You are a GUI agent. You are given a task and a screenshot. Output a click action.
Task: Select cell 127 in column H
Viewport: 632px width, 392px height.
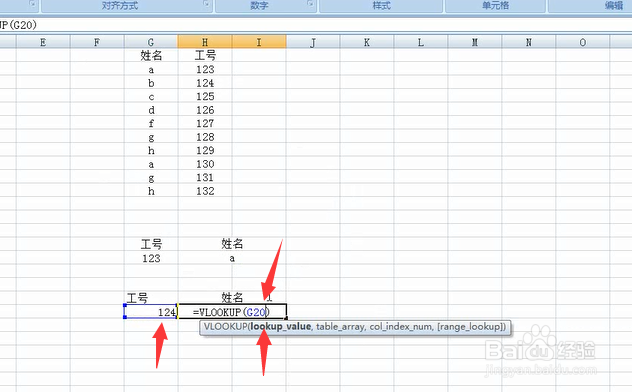[x=205, y=123]
